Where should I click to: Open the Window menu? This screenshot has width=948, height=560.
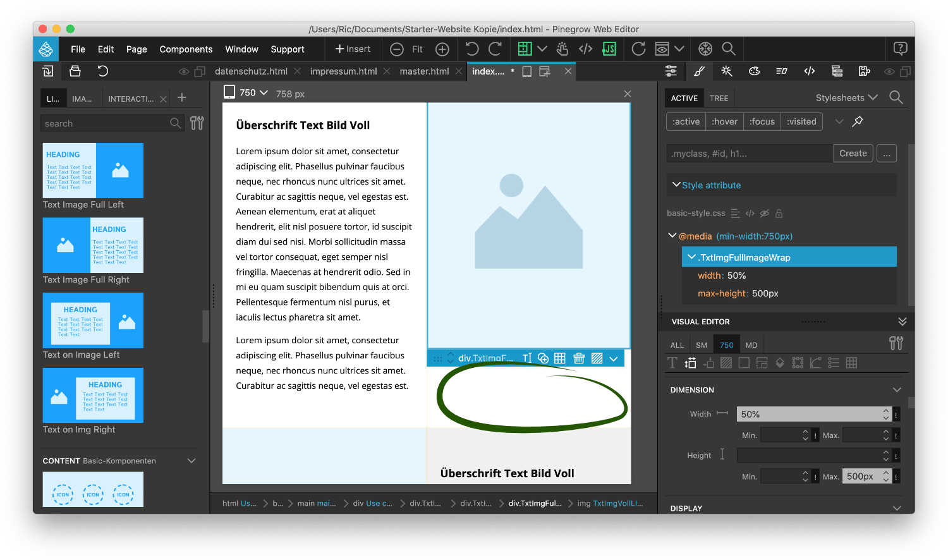coord(241,49)
